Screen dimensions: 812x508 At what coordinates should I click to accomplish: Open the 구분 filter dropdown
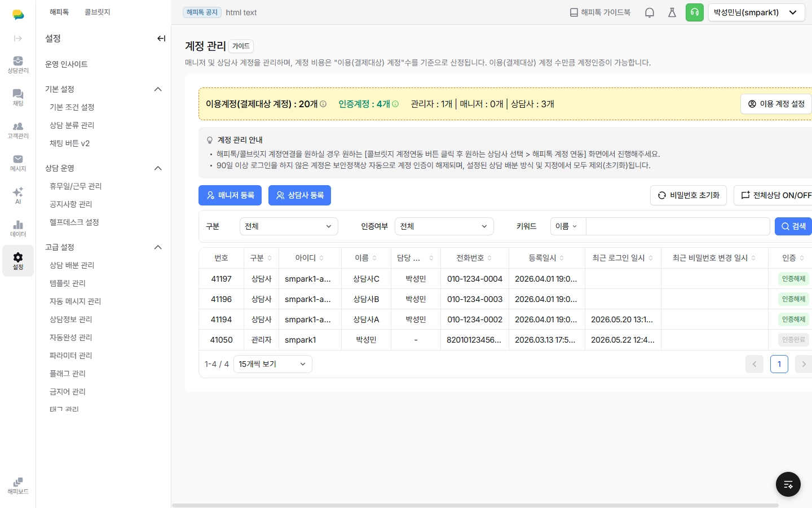point(289,226)
